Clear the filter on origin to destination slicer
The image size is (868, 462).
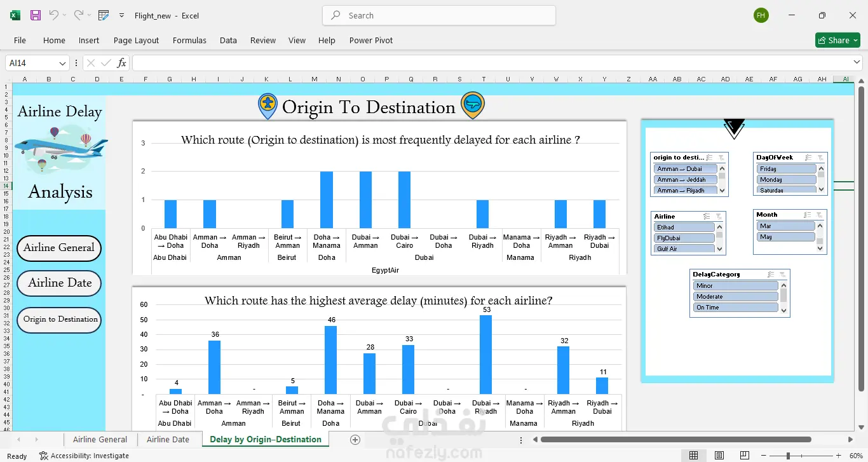(x=721, y=158)
